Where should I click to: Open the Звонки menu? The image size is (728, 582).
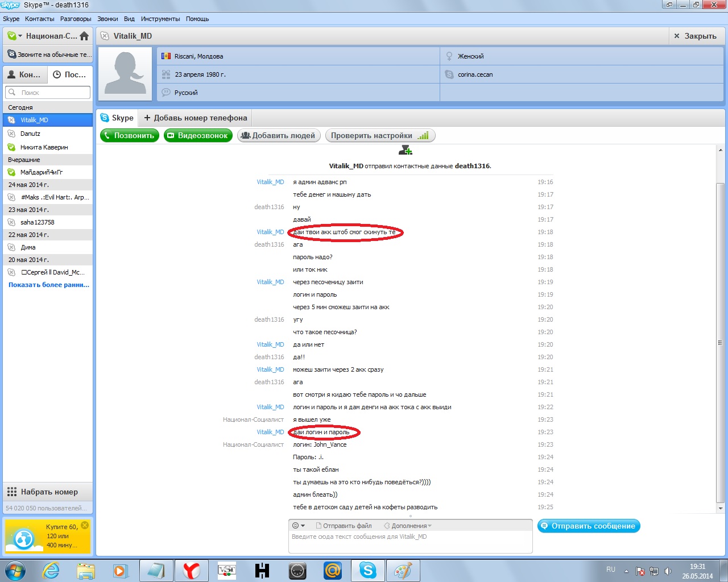(107, 19)
